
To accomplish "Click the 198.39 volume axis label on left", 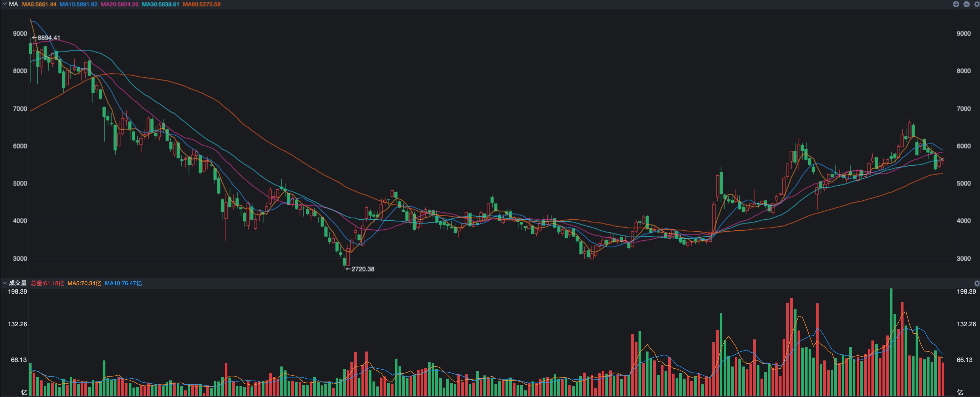I will [18, 292].
